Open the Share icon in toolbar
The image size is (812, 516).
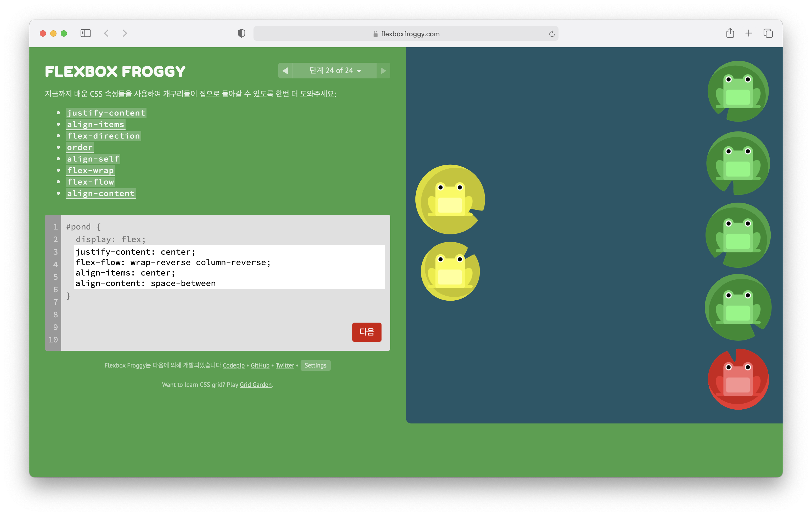730,33
